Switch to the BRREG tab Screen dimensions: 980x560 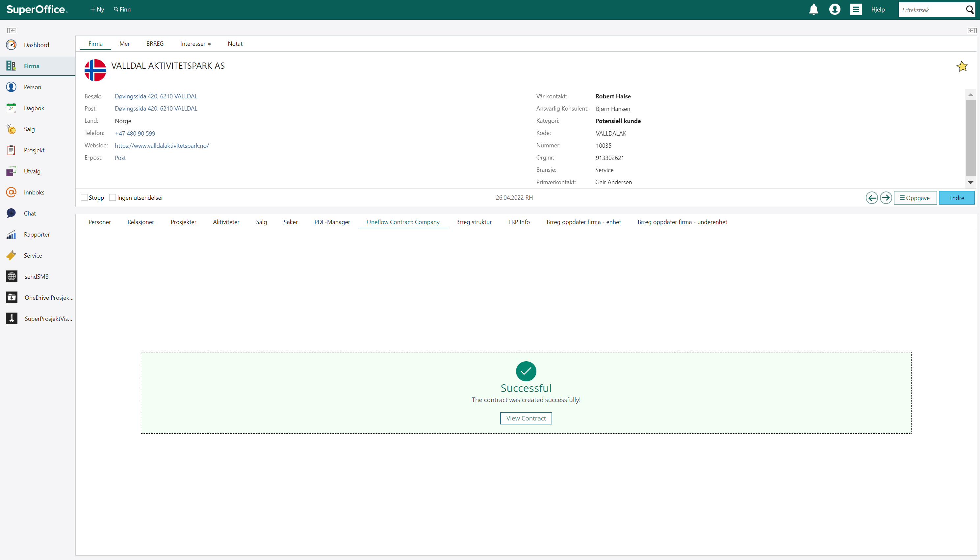click(155, 44)
